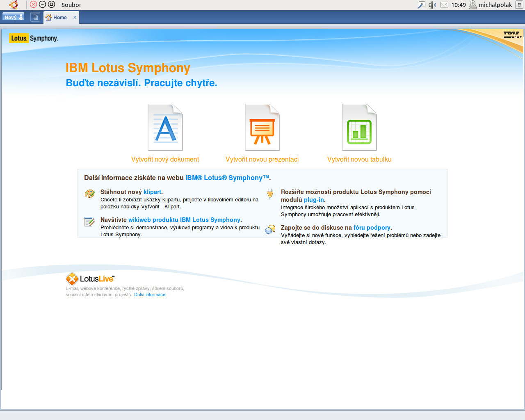Viewport: 525px width, 420px height.
Task: Click the IBM logo
Action: 512,35
